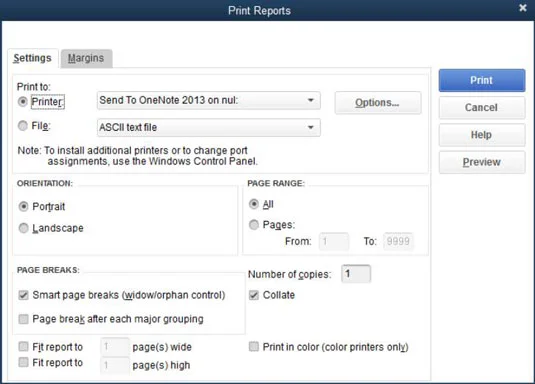The width and height of the screenshot is (535, 384).
Task: Click the From page number field
Action: click(x=334, y=241)
